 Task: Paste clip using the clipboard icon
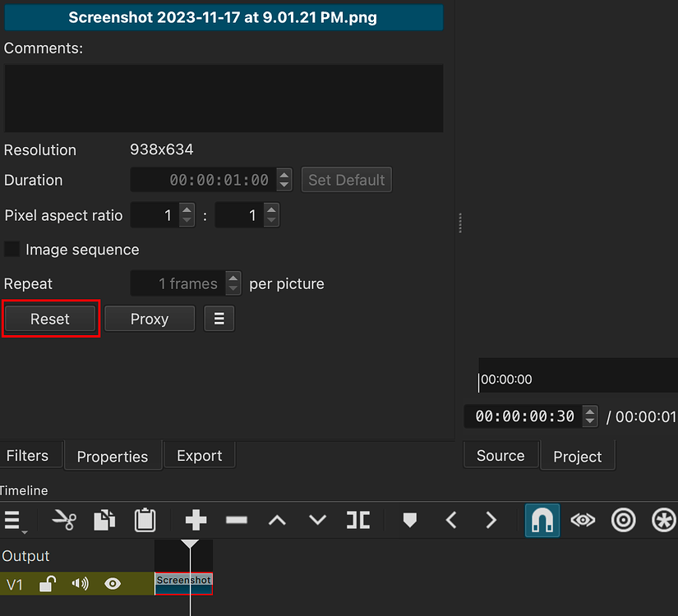pyautogui.click(x=145, y=520)
